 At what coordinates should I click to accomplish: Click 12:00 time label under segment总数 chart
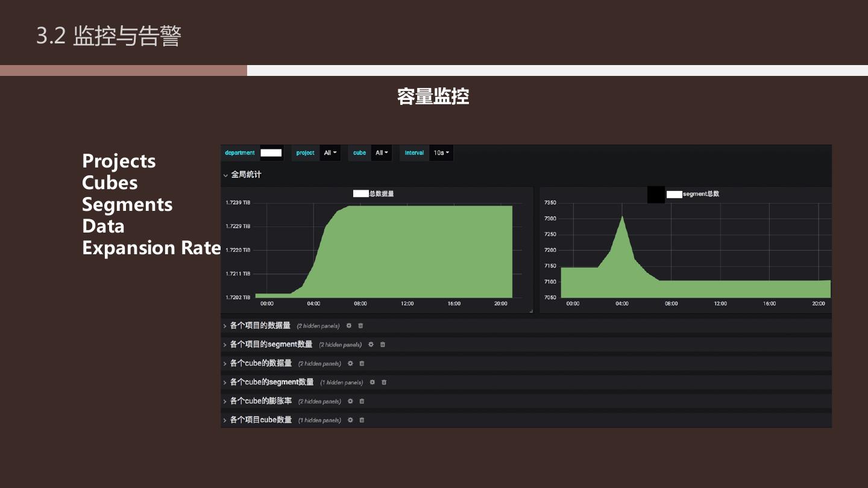[x=720, y=304]
